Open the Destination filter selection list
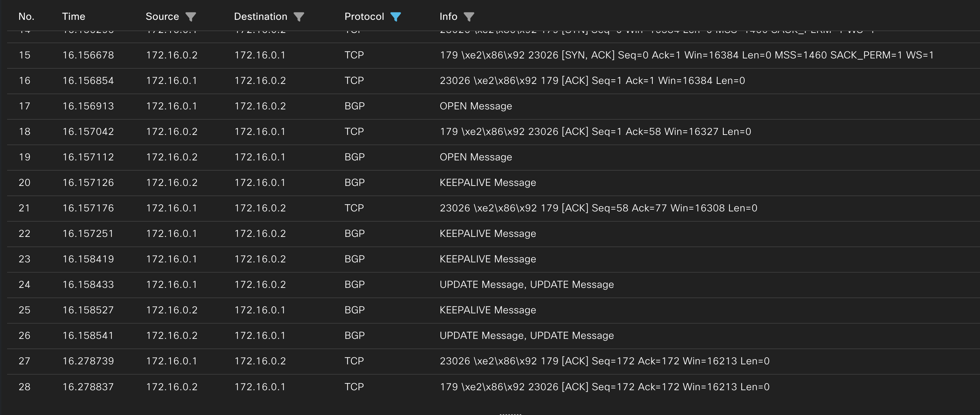Image resolution: width=980 pixels, height=415 pixels. pyautogui.click(x=299, y=17)
